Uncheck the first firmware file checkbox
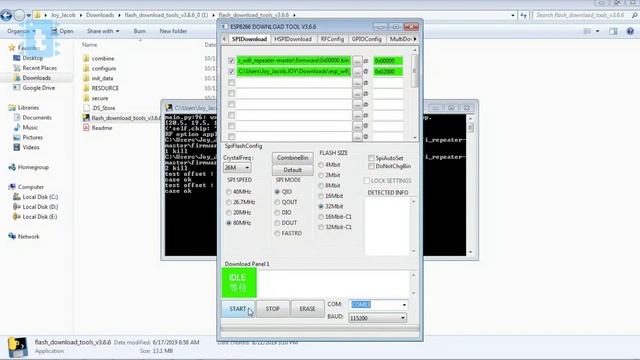Image resolution: width=640 pixels, height=360 pixels. (x=231, y=61)
